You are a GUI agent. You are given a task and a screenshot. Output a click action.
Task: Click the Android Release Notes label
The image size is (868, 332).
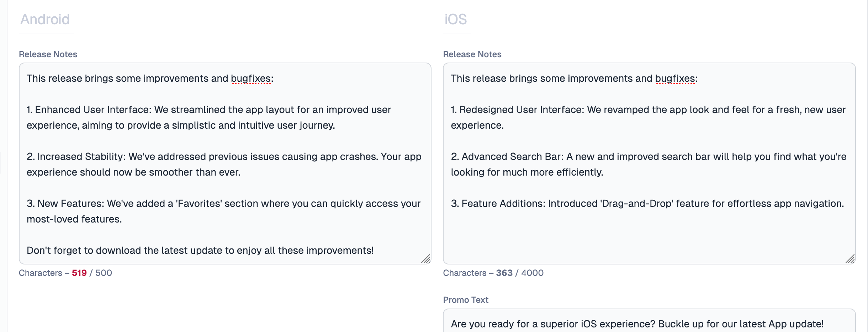(48, 54)
